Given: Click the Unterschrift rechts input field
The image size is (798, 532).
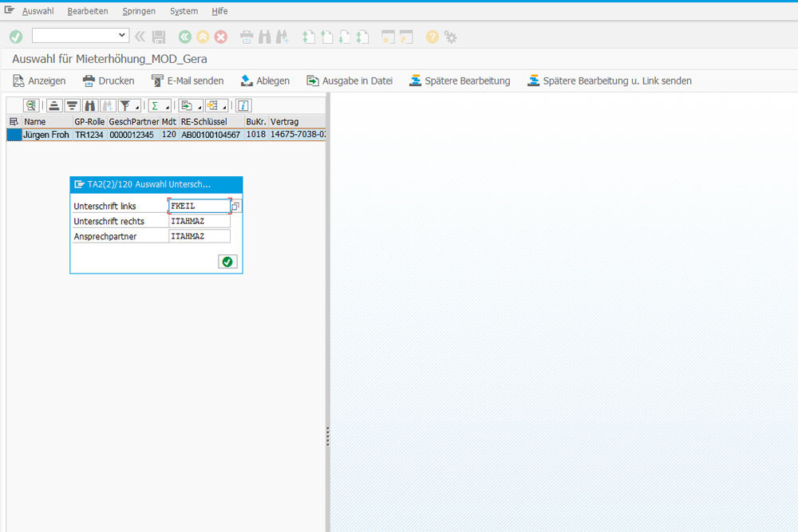Looking at the screenshot, I should coord(199,221).
